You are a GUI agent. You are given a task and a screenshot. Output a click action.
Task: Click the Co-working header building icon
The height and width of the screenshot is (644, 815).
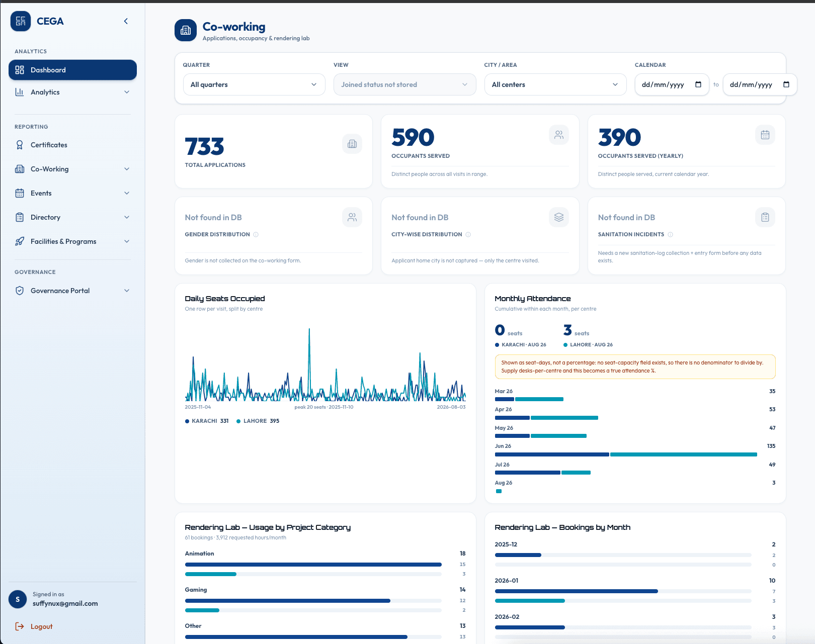186,30
